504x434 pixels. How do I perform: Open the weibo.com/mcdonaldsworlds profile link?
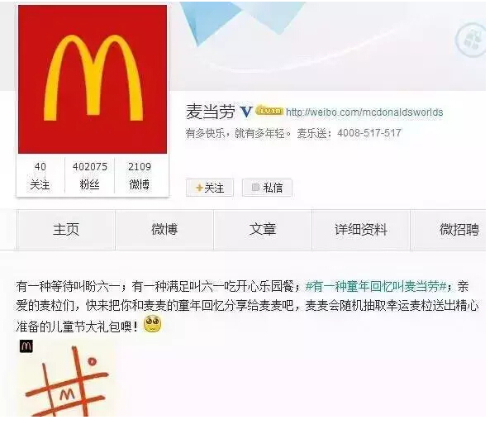click(364, 112)
